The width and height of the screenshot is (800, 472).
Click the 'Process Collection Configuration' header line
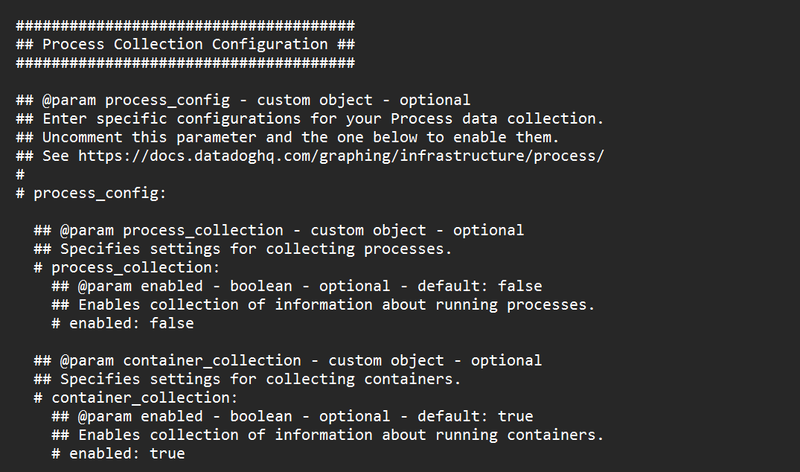pyautogui.click(x=185, y=44)
